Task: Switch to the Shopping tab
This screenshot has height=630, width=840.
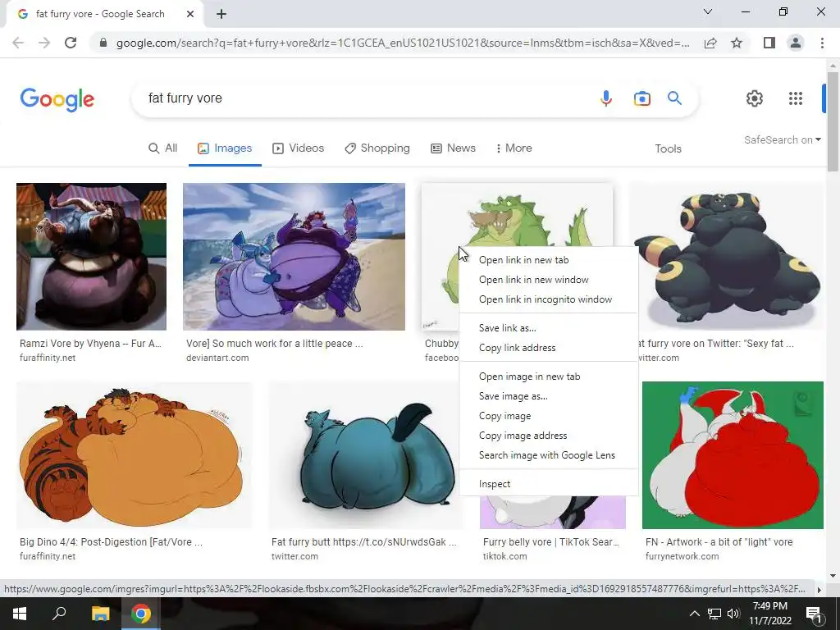Action: pyautogui.click(x=377, y=148)
